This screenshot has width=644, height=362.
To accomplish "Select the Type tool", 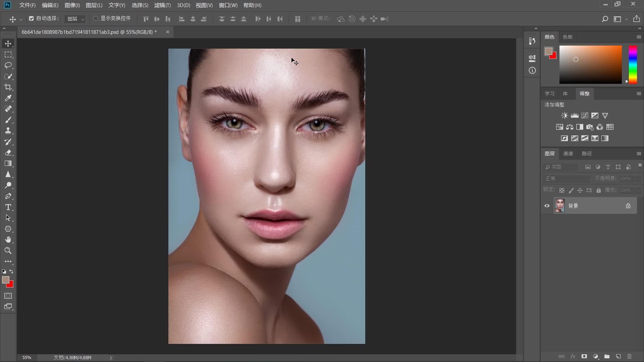I will click(8, 207).
